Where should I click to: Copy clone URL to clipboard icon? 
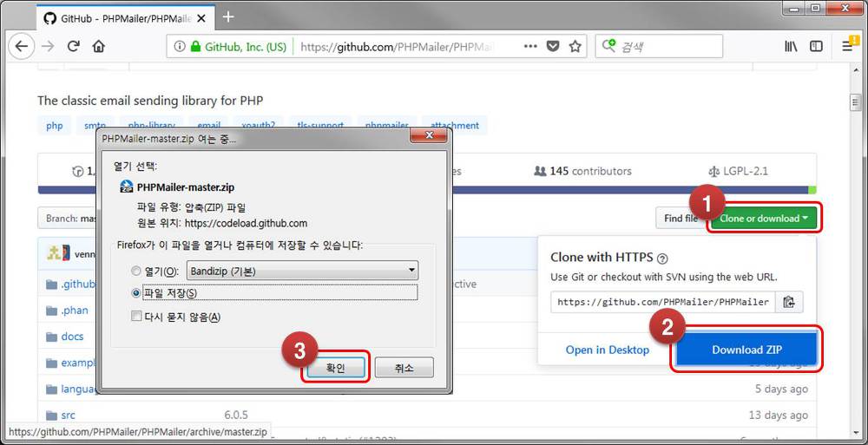789,302
